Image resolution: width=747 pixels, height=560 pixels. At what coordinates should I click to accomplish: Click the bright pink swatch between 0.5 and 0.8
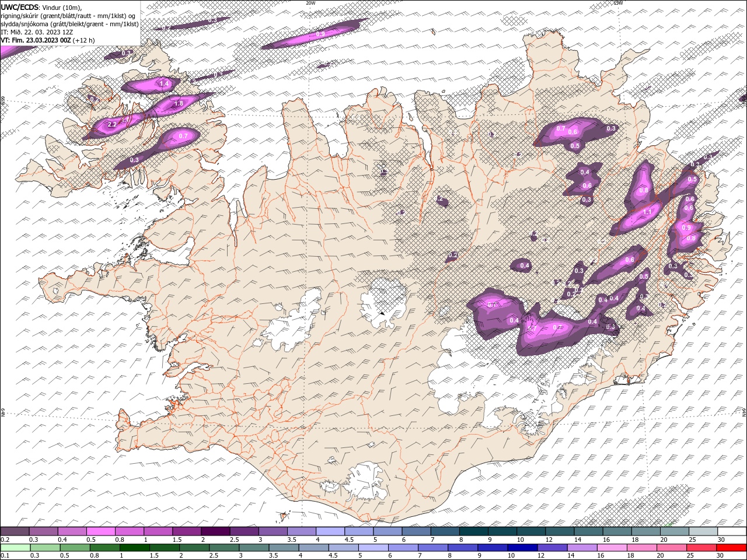[101, 531]
